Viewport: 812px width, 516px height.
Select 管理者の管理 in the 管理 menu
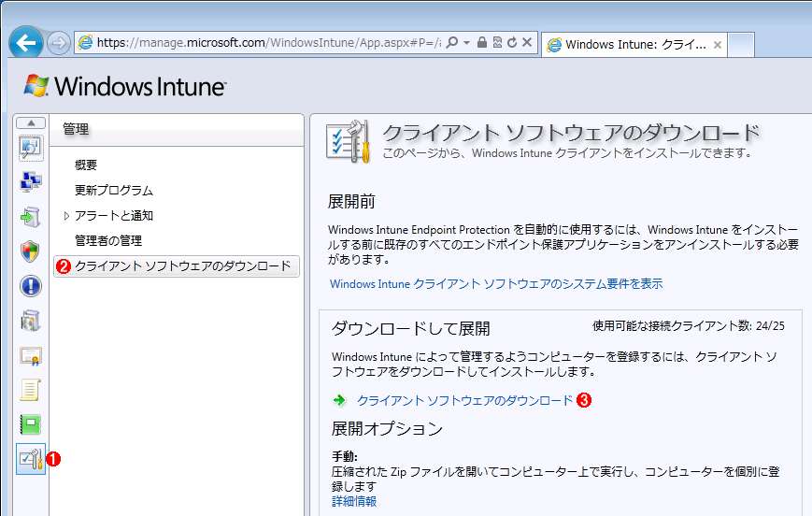(108, 240)
